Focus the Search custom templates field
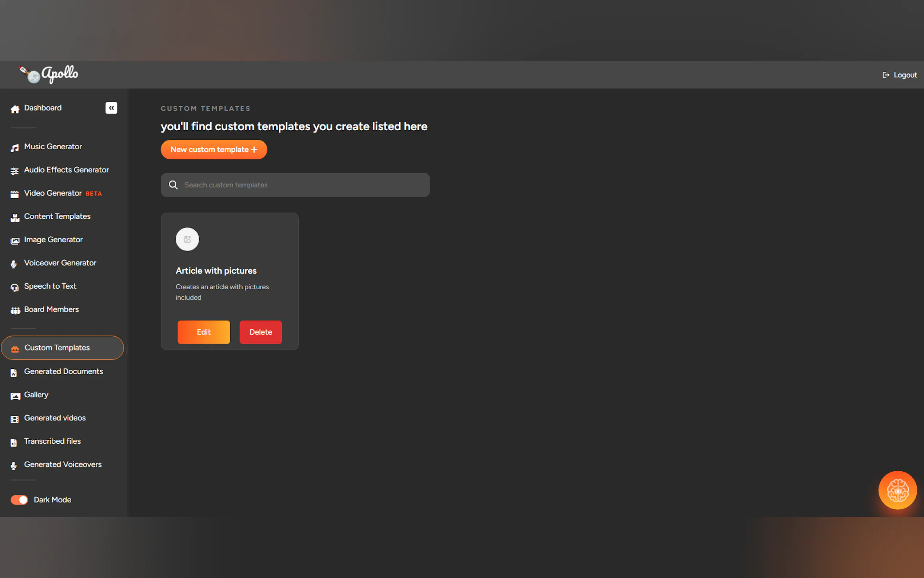Image resolution: width=924 pixels, height=578 pixels. (x=302, y=185)
